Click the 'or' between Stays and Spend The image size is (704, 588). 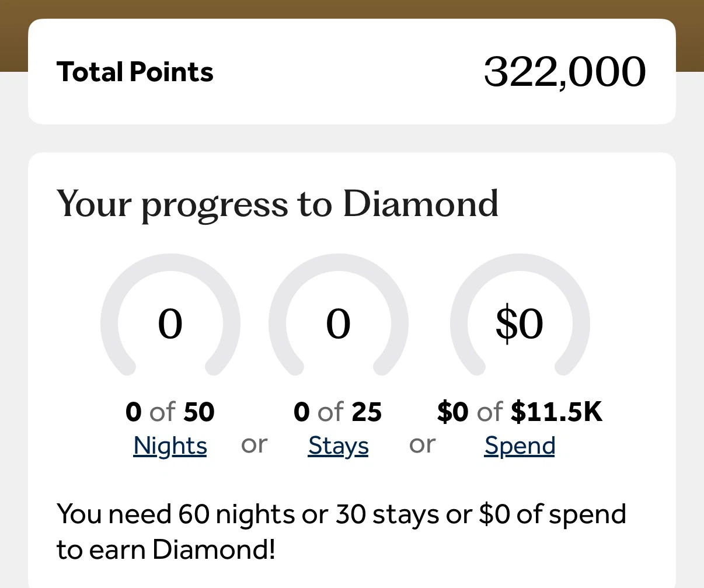pos(423,445)
